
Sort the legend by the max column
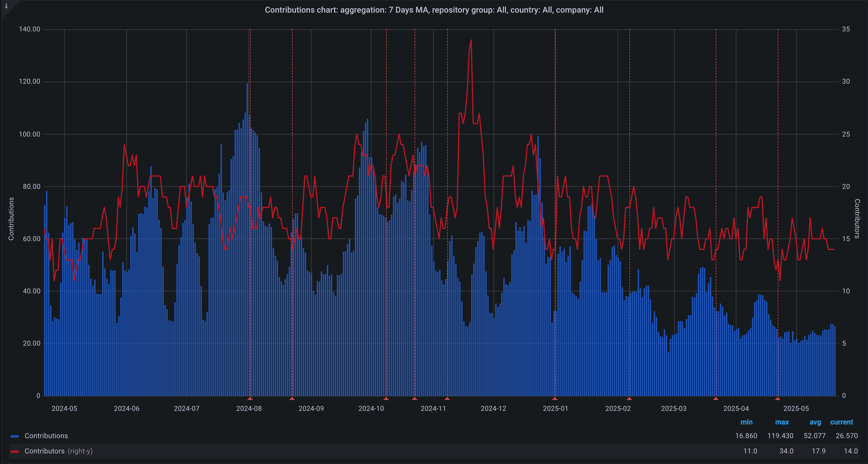click(x=782, y=422)
